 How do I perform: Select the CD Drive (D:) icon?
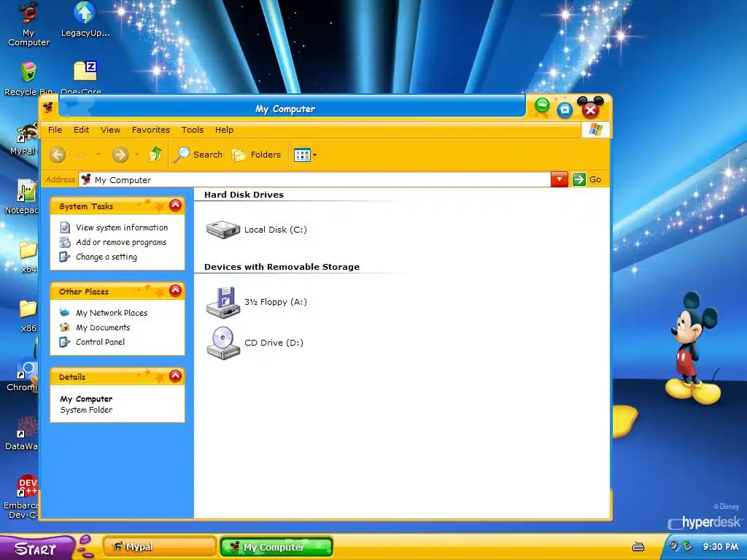coord(222,343)
